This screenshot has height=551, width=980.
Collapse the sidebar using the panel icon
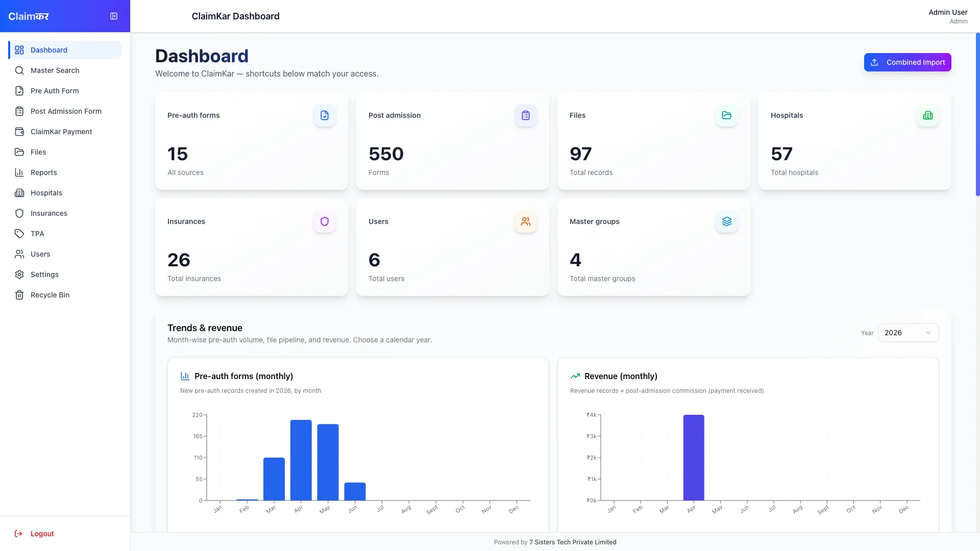point(114,16)
